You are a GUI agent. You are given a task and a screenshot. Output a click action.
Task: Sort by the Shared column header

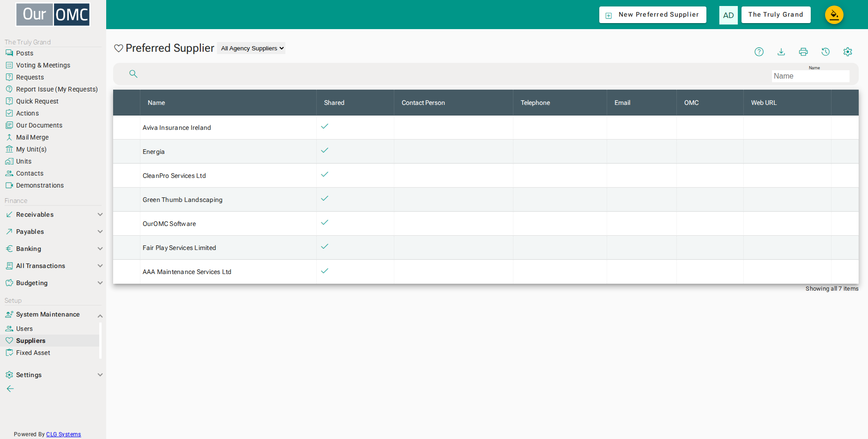(334, 103)
